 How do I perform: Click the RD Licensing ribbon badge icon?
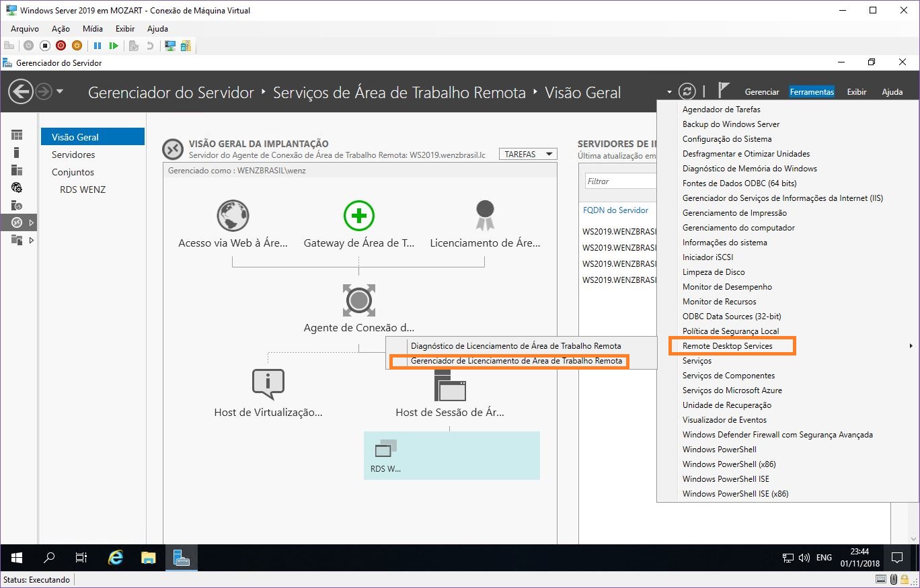[485, 216]
